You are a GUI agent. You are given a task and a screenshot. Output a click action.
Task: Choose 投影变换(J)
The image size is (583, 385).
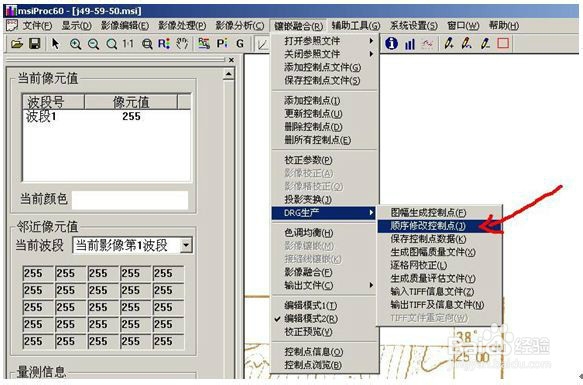[325, 200]
